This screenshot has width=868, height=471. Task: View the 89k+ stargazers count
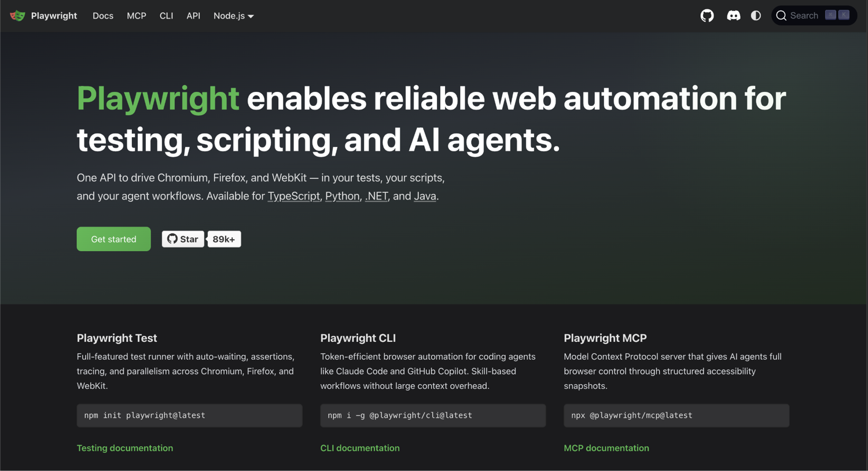pyautogui.click(x=224, y=239)
